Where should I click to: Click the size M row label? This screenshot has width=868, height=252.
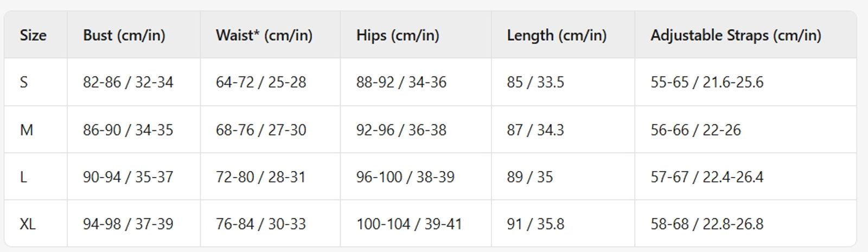[27, 130]
